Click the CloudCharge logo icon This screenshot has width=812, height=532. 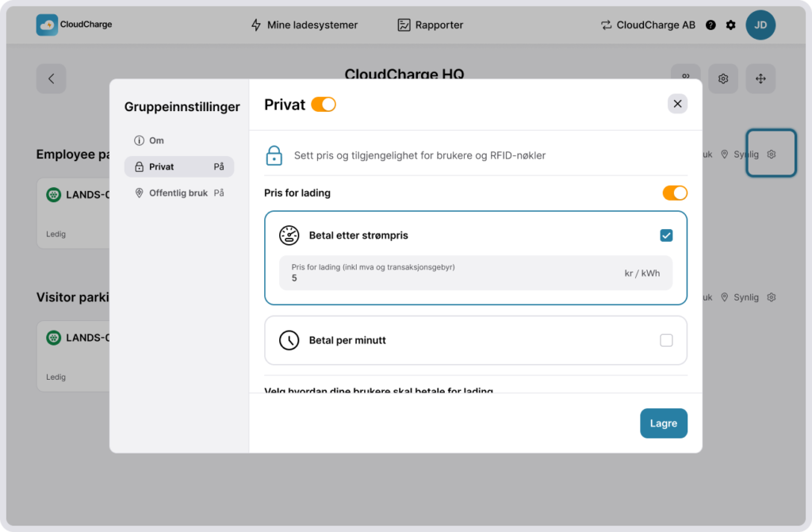coord(47,25)
